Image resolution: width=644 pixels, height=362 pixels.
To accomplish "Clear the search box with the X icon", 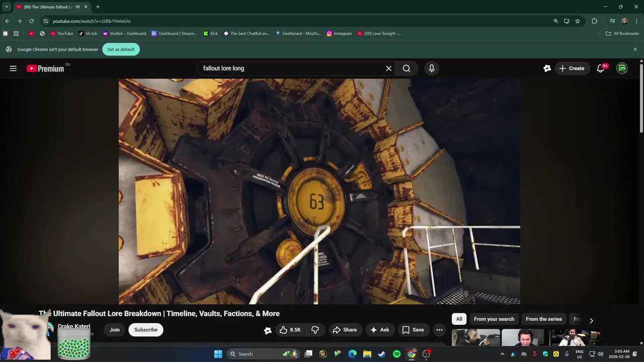I will (x=388, y=68).
